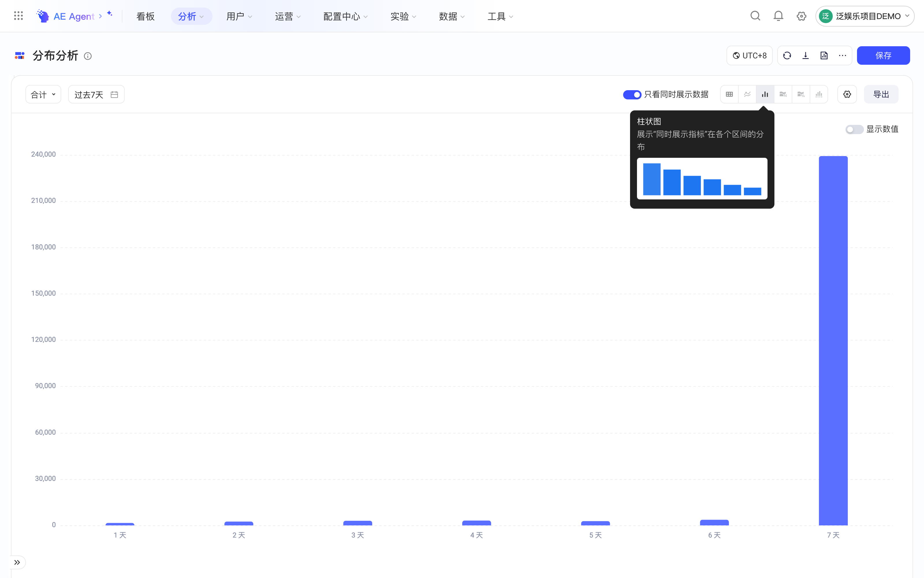Open the app grid launcher icon
The height and width of the screenshot is (578, 924).
coord(18,16)
